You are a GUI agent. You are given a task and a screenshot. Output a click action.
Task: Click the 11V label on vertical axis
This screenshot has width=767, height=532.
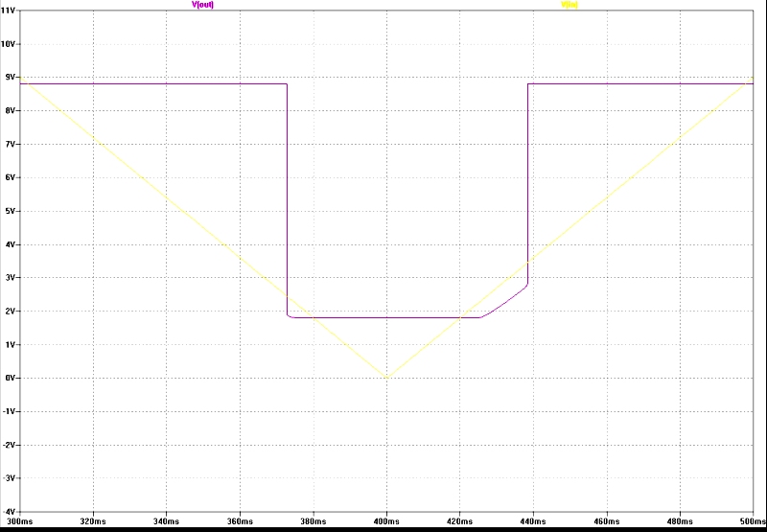tap(9, 11)
